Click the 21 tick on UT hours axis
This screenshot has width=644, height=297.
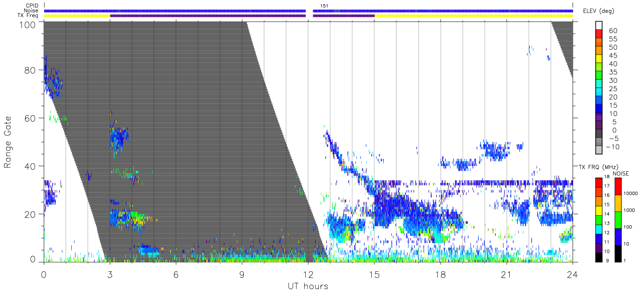[507, 274]
